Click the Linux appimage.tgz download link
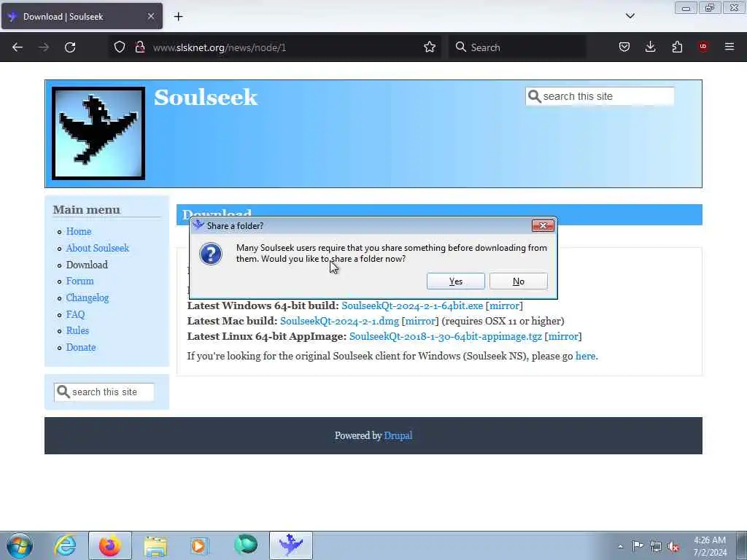 [446, 336]
